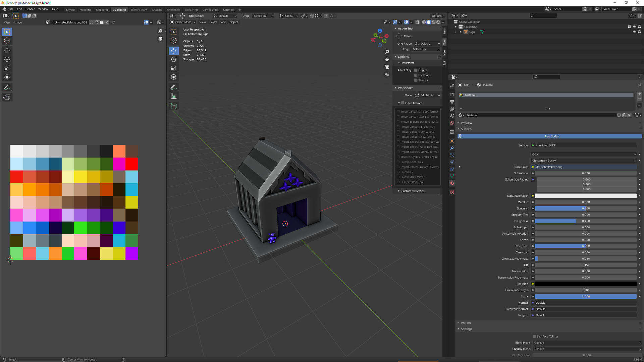Open the Texture properties checker tab
This screenshot has height=362, width=644.
[x=452, y=192]
